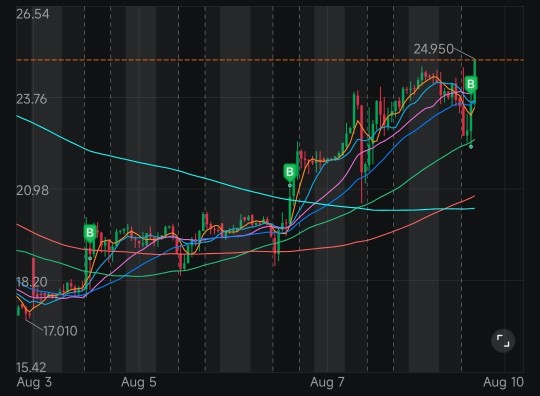The height and width of the screenshot is (396, 540).
Task: Select the Aug 10 date label
Action: pos(503,382)
